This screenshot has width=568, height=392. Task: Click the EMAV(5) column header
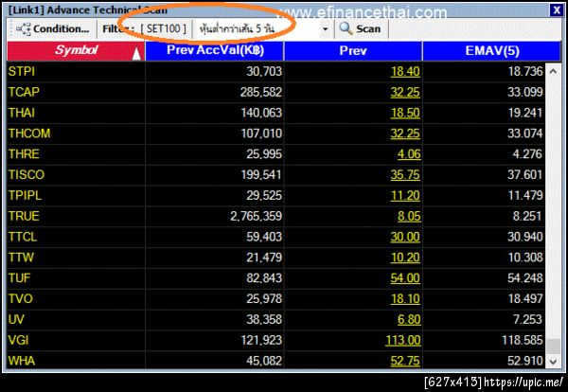tap(491, 51)
